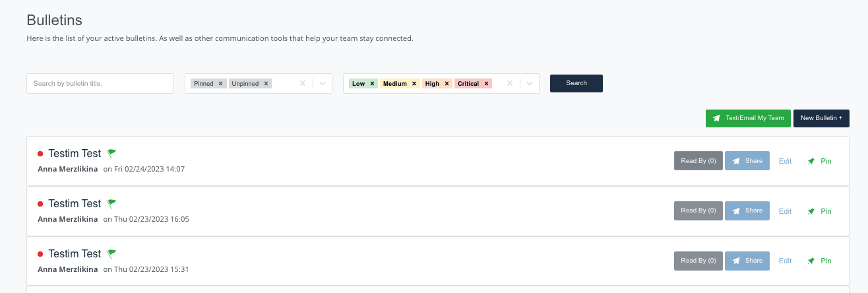Edit the bulletin posted 02/23/2023 16:05
Image resolution: width=868 pixels, height=293 pixels.
(x=785, y=211)
